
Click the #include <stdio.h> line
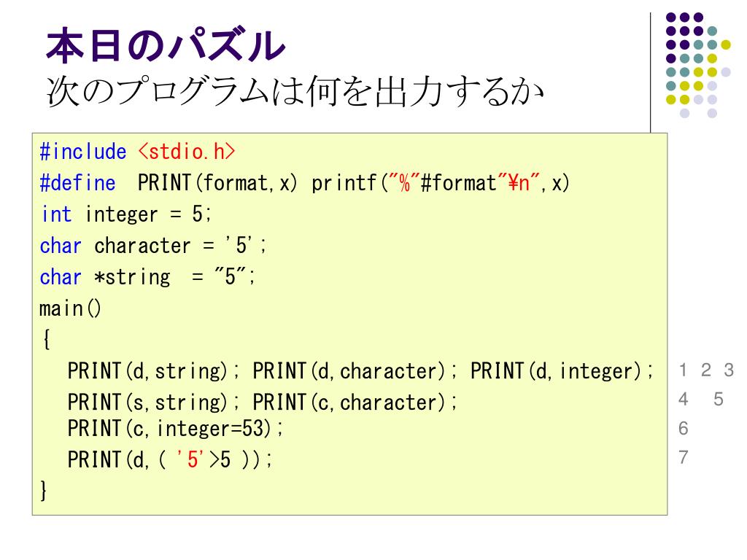point(138,152)
